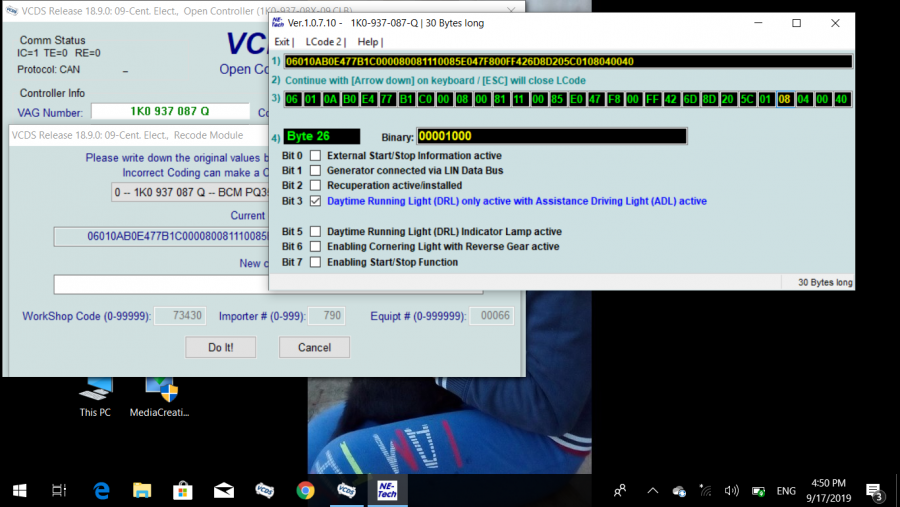Click the long coding hex string field
The height and width of the screenshot is (507, 900).
tap(568, 61)
